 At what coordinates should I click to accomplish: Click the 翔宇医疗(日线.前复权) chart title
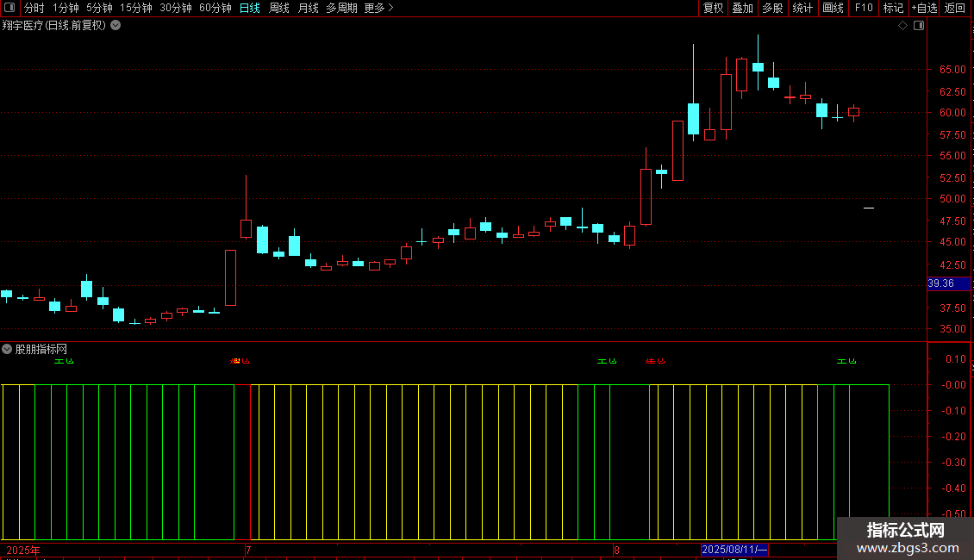tap(54, 26)
